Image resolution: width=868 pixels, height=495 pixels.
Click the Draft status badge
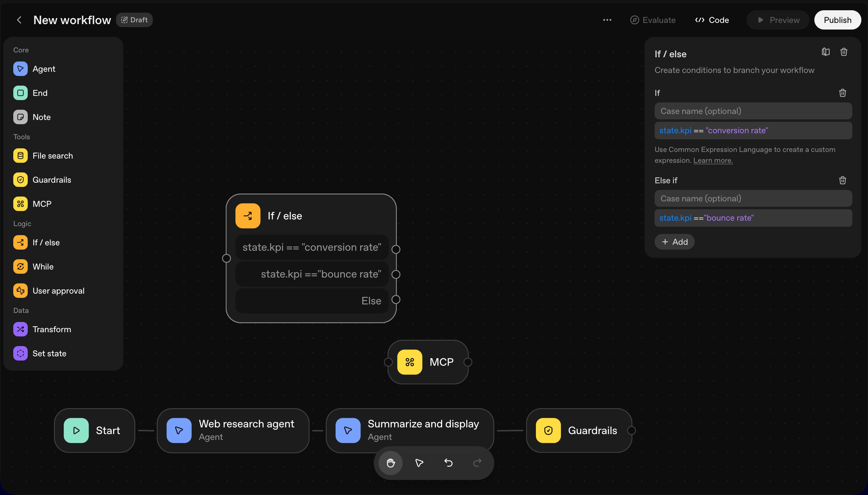(134, 20)
